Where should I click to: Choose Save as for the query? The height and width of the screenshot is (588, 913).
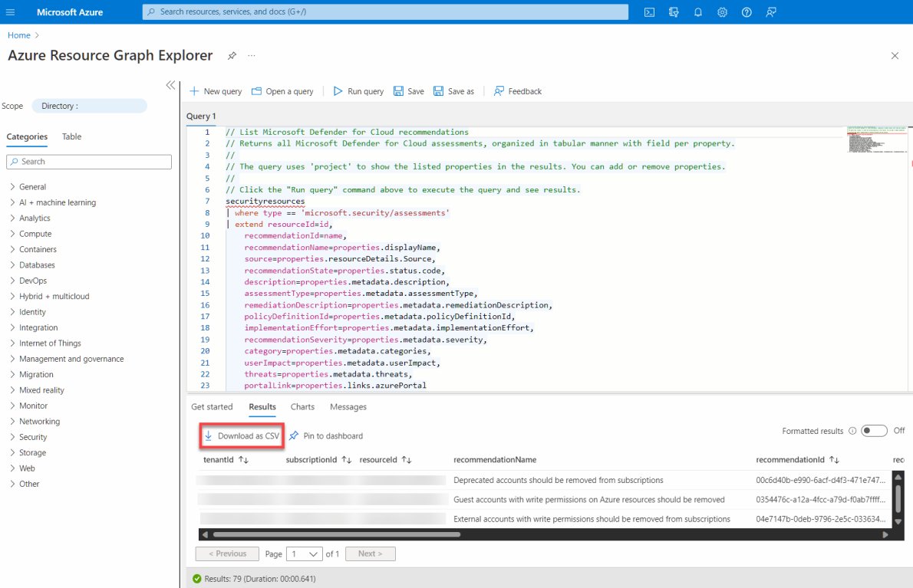point(453,91)
